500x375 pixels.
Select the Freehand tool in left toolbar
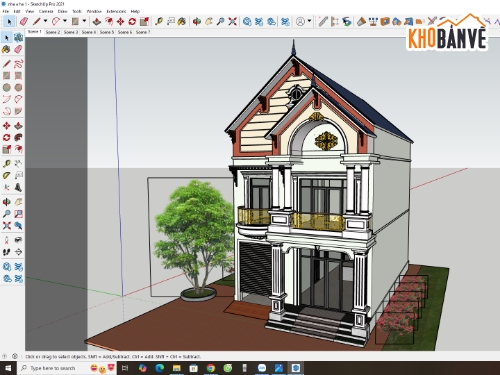(x=18, y=63)
